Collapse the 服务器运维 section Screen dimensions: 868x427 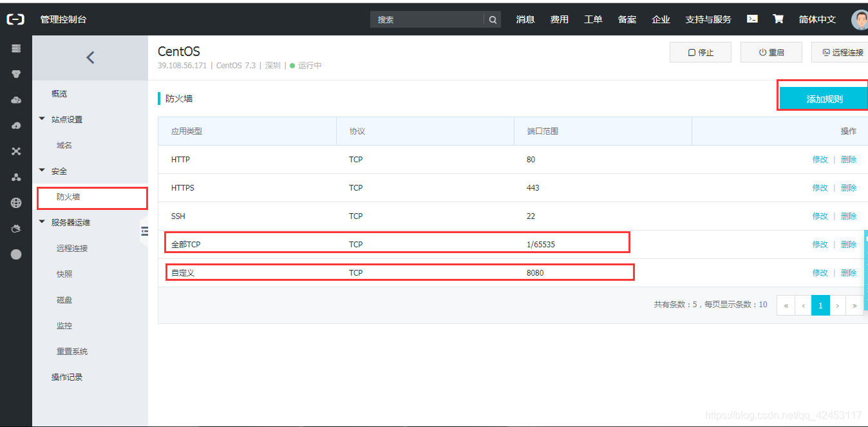coord(42,222)
